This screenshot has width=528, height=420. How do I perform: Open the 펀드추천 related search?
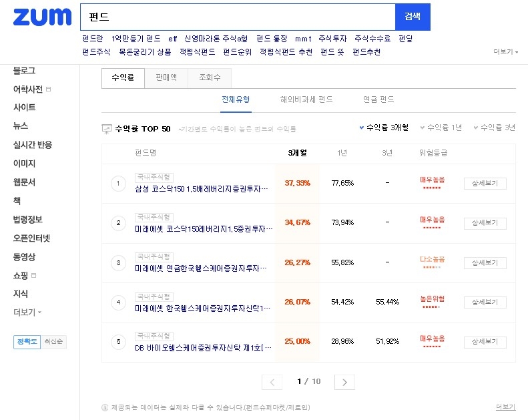pos(366,52)
